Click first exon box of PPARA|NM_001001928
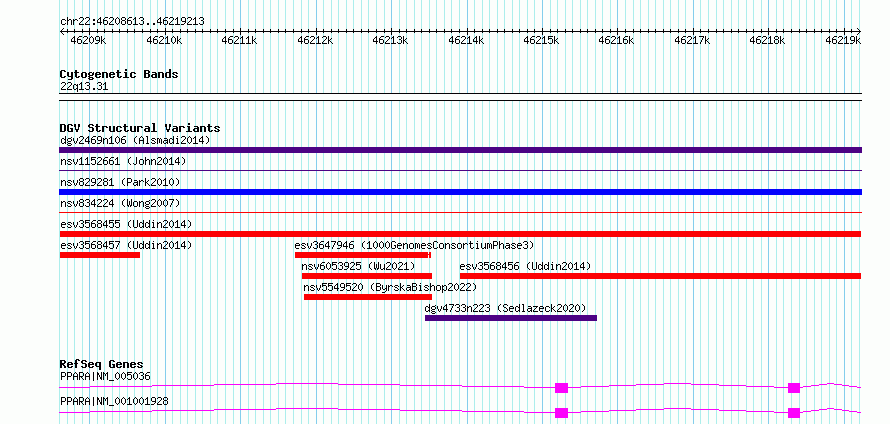 coord(561,413)
